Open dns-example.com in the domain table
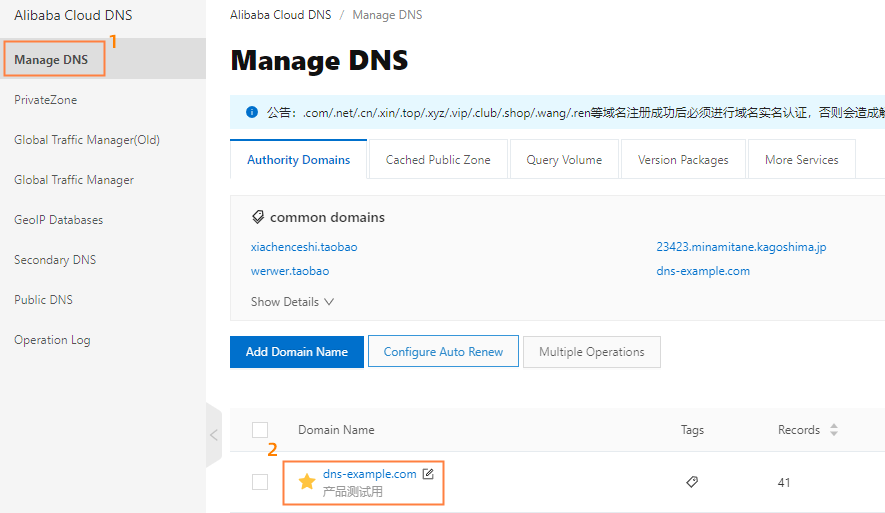The height and width of the screenshot is (513, 885). pyautogui.click(x=370, y=474)
